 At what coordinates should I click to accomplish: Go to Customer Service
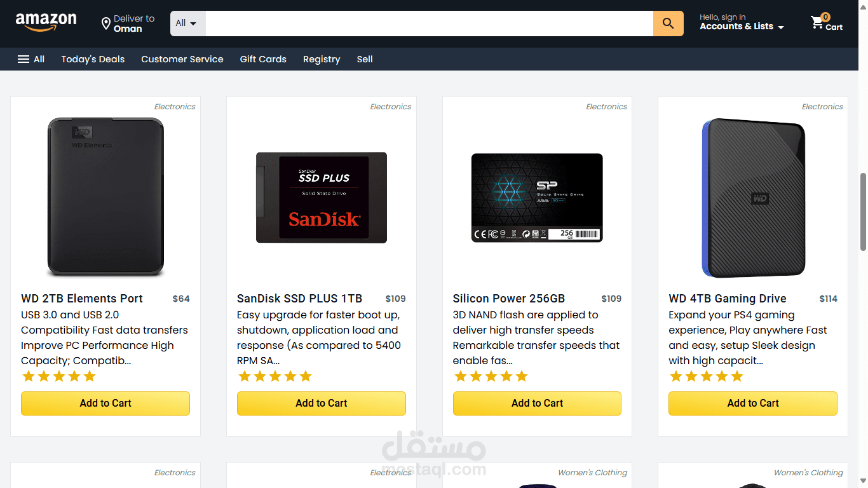click(182, 59)
